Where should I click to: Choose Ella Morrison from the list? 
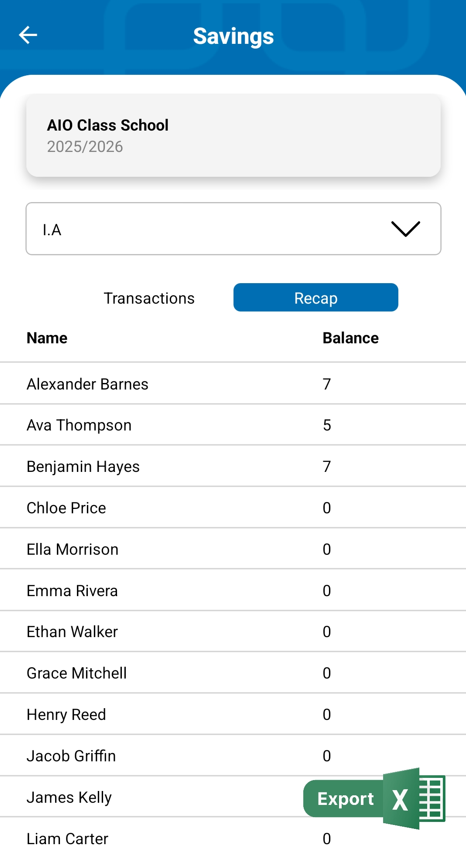233,549
